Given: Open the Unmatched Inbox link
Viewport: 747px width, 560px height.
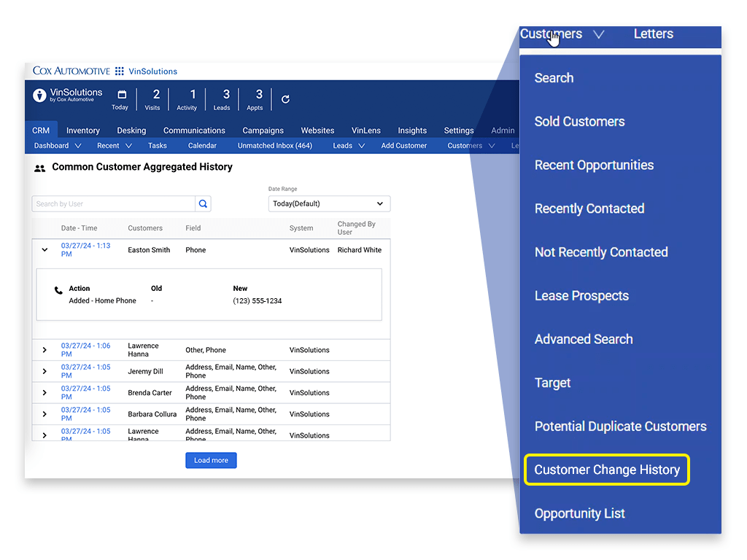Looking at the screenshot, I should [x=275, y=145].
